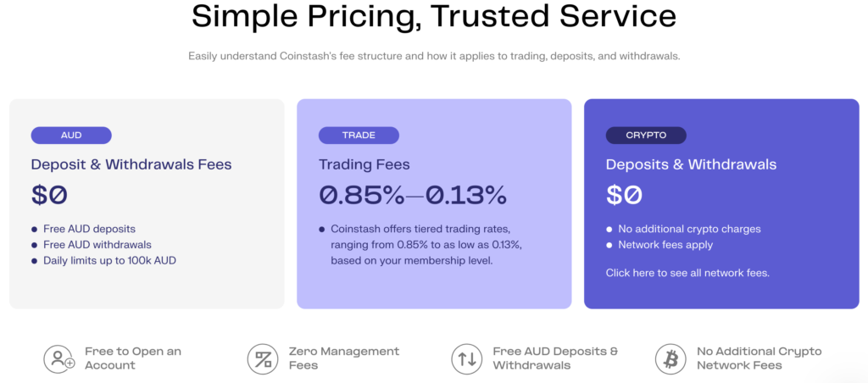The image size is (868, 383).
Task: Click 'Zero Management Fees' text
Action: [343, 358]
